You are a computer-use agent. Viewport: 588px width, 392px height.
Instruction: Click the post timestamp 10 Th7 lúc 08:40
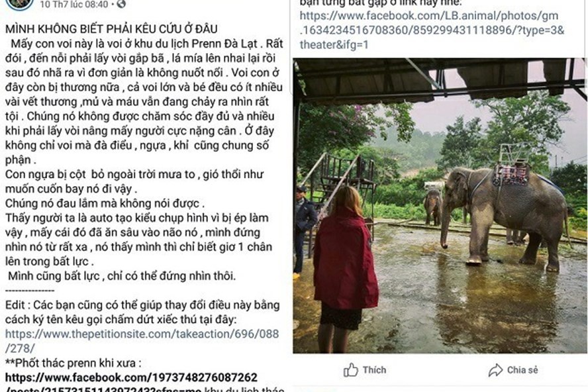tap(74, 4)
